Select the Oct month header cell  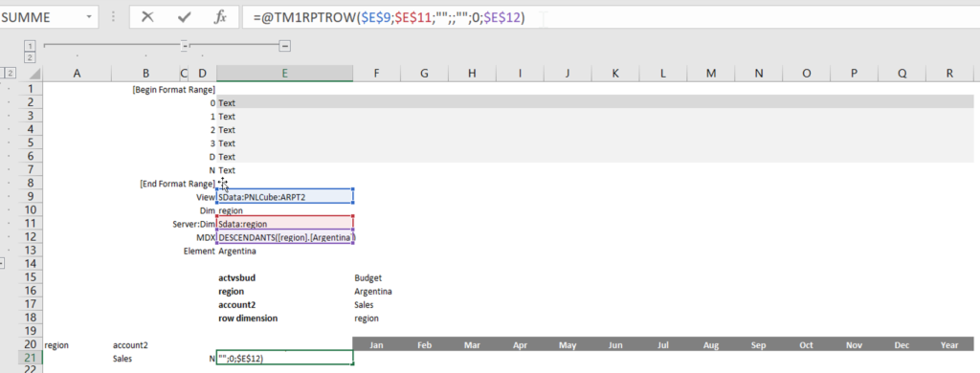pos(806,344)
